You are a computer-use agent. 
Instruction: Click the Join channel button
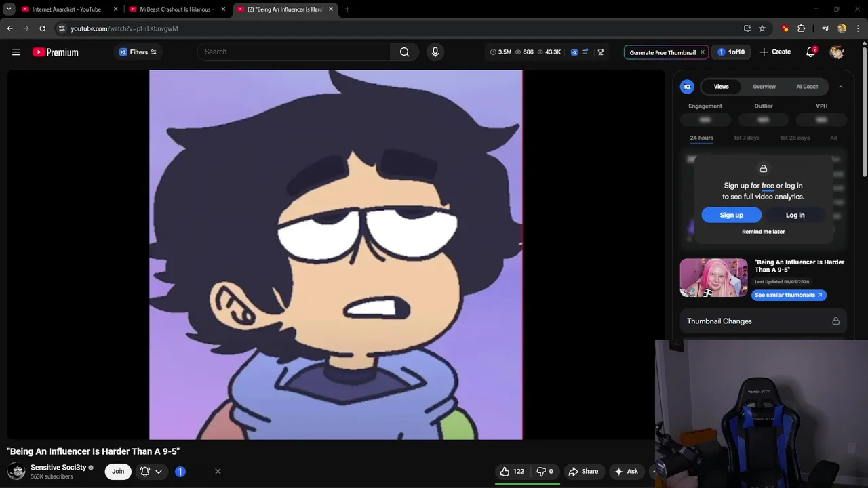point(118,471)
